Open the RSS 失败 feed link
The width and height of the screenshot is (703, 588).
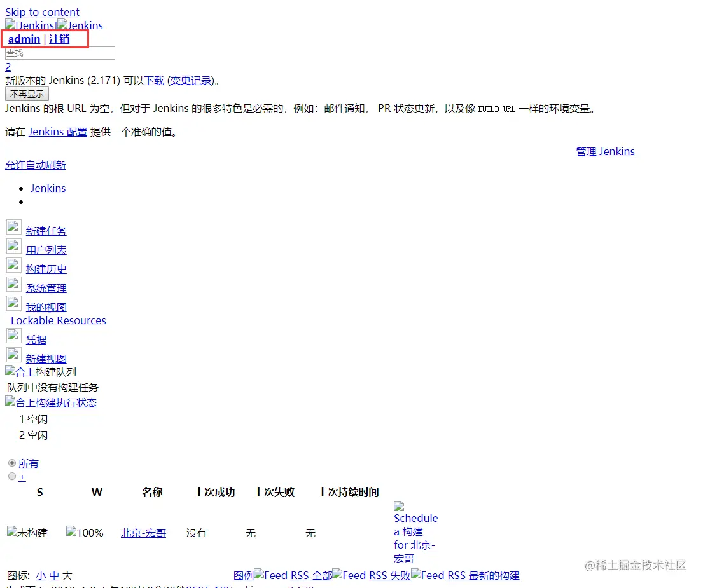(x=389, y=575)
